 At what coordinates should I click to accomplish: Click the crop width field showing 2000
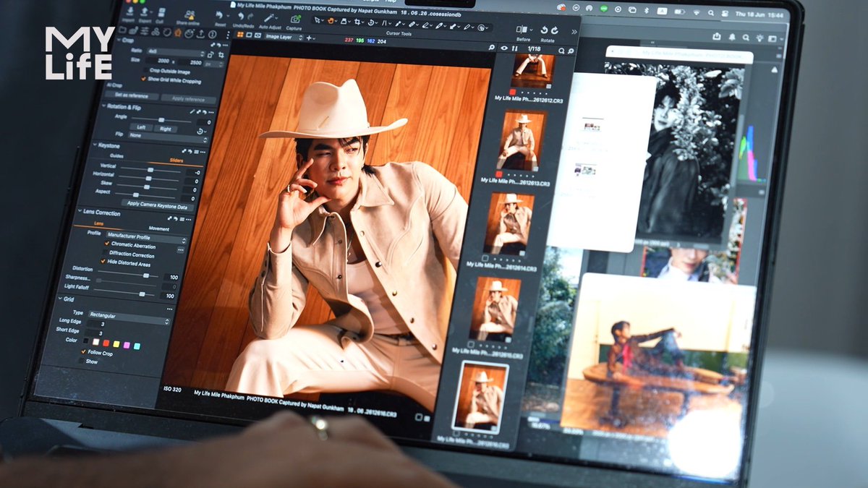158,61
